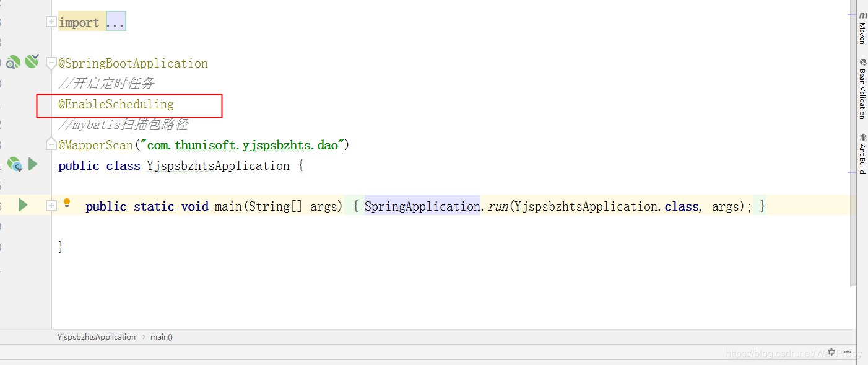Click the //开启定时任务 comment
This screenshot has width=868, height=365.
tap(106, 84)
